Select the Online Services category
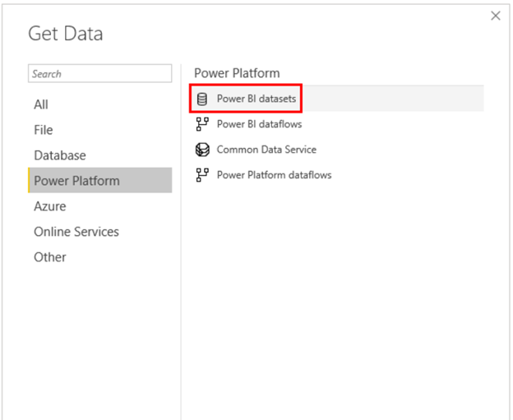Screen dimensions: 513x420 click(99, 232)
